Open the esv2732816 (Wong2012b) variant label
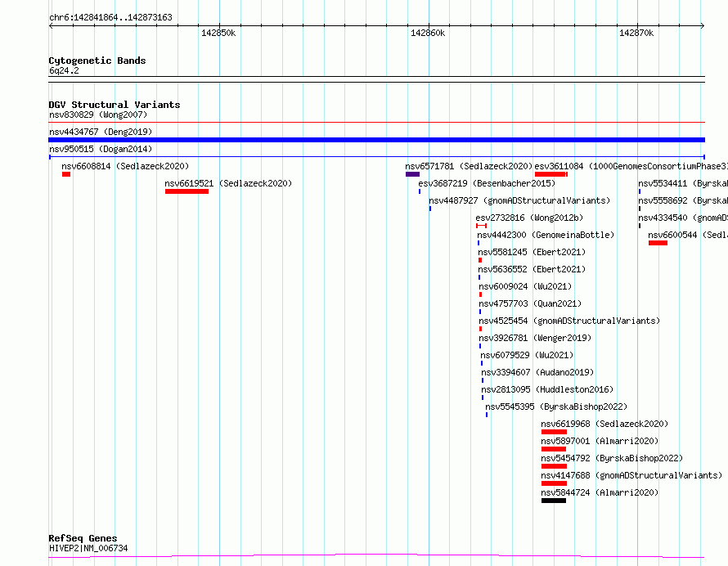728x566 pixels. click(529, 218)
